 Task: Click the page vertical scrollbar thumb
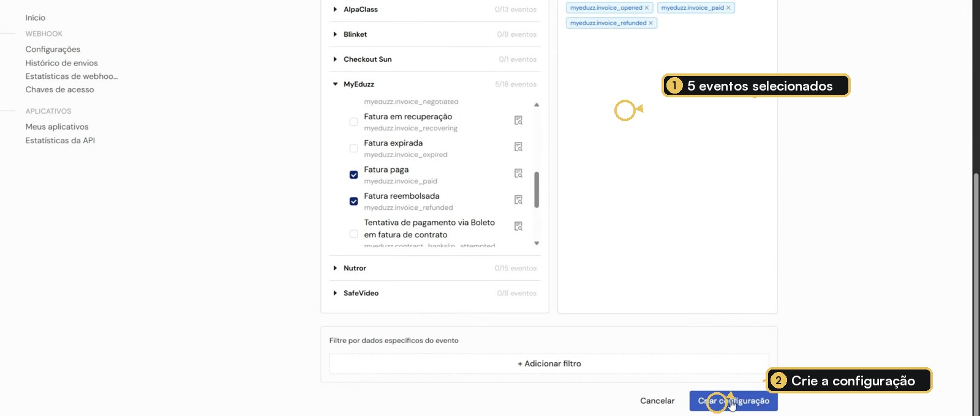click(x=976, y=294)
